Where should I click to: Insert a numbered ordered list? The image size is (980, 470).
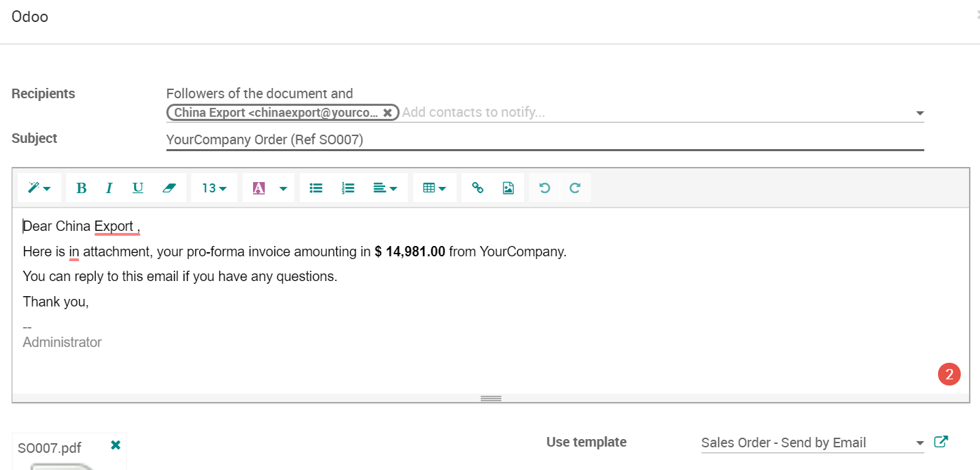point(348,188)
